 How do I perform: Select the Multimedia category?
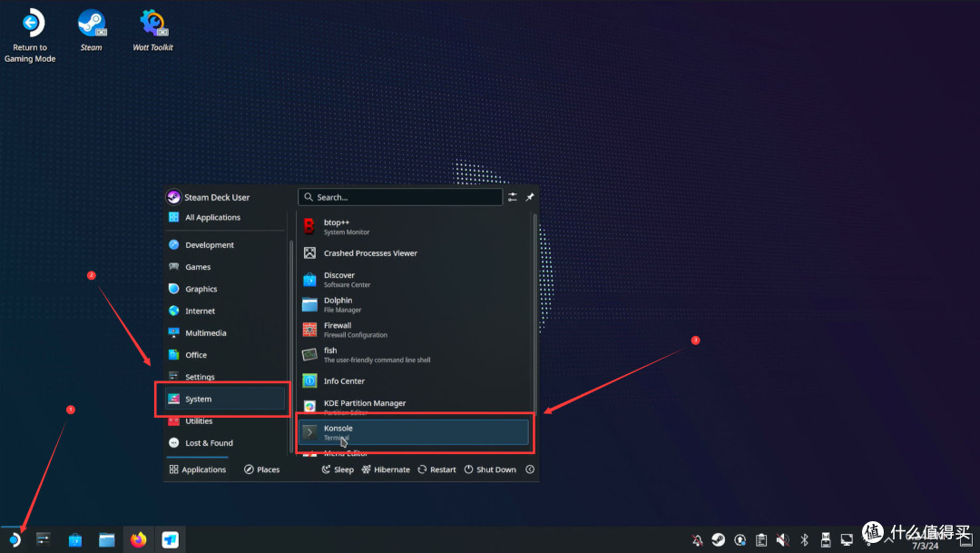click(x=225, y=333)
